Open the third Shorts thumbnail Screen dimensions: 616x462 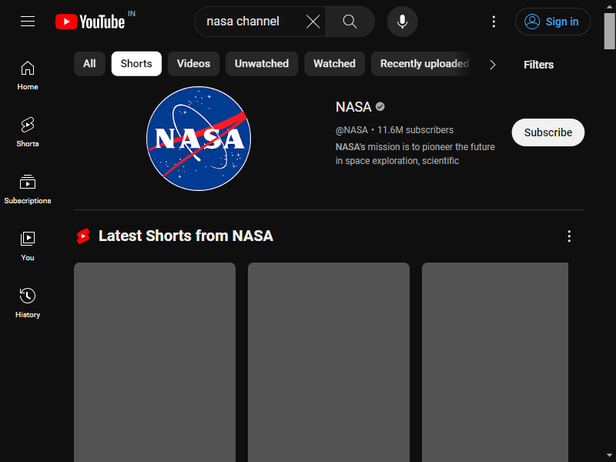pos(495,362)
